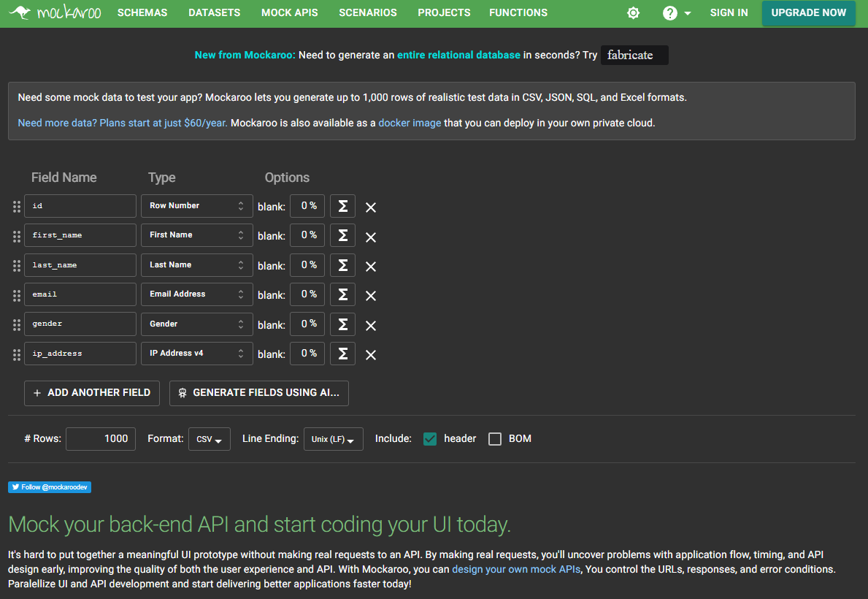The width and height of the screenshot is (868, 599).
Task: Set blank percentage for last_name field
Action: (307, 265)
